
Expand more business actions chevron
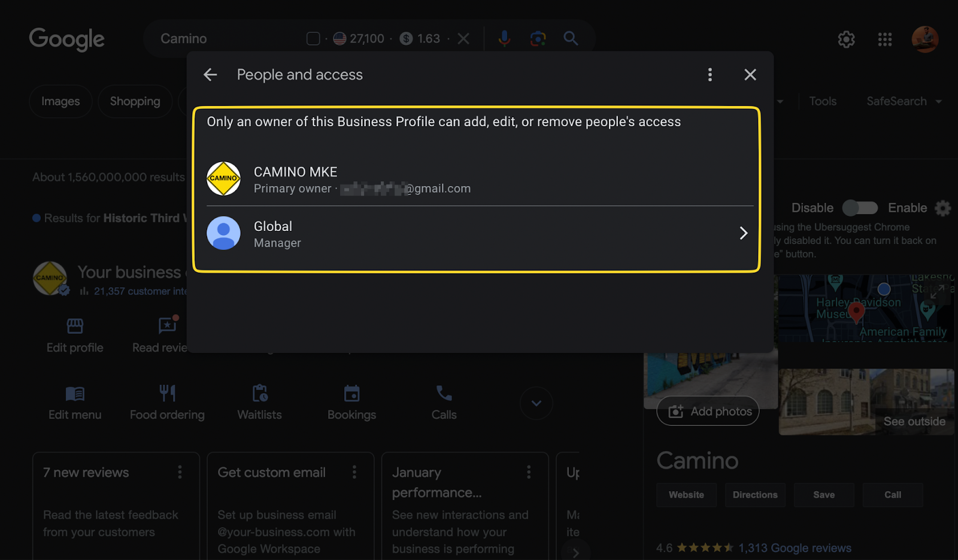(x=536, y=403)
